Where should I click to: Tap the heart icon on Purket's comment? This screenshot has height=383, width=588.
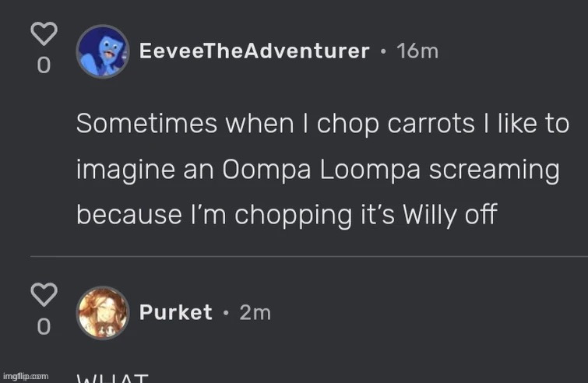pos(44,294)
